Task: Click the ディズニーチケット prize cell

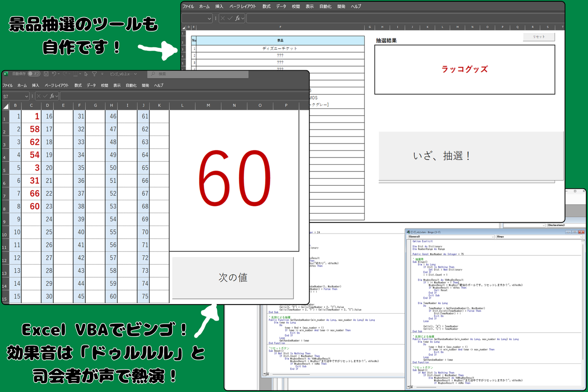Action: [280, 49]
